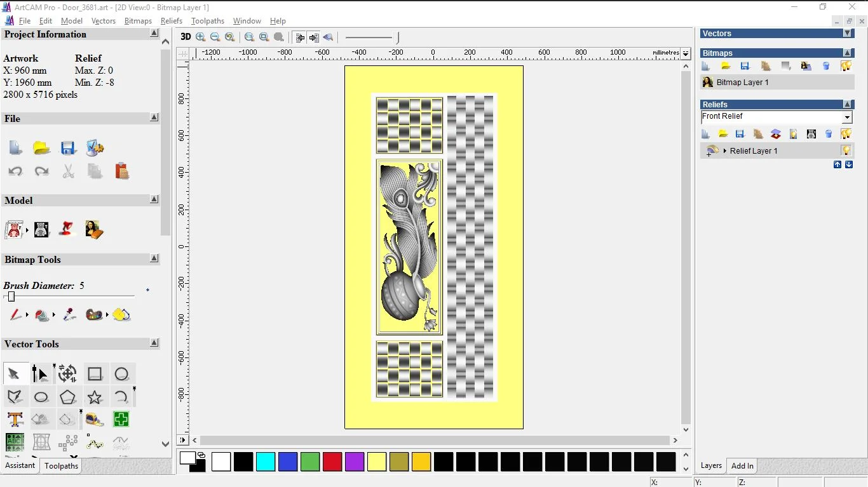
Task: Select the rectangle vector tool
Action: pyautogui.click(x=95, y=374)
